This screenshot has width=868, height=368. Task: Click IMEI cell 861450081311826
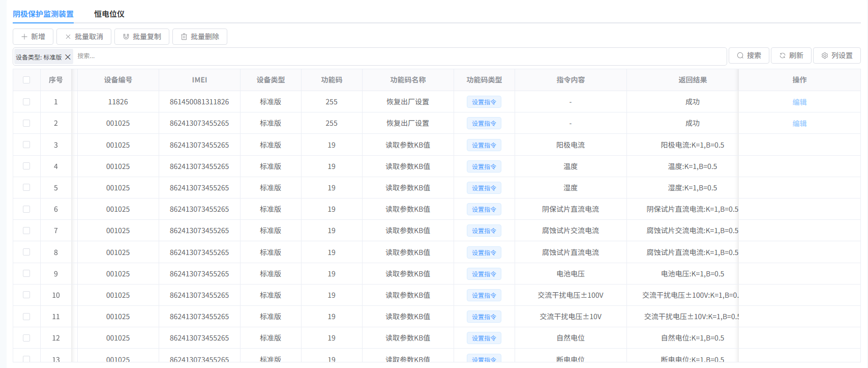click(199, 102)
